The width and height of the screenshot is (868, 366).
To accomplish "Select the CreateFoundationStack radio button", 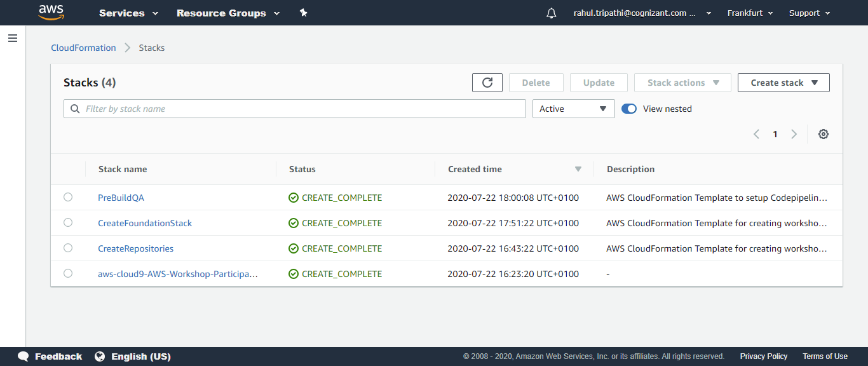I will tap(68, 222).
